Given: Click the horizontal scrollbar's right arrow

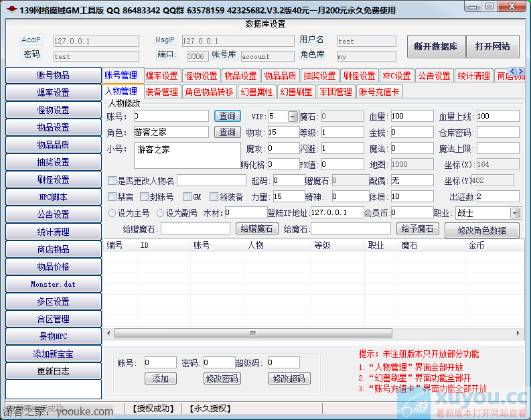Looking at the screenshot, I should (x=519, y=333).
